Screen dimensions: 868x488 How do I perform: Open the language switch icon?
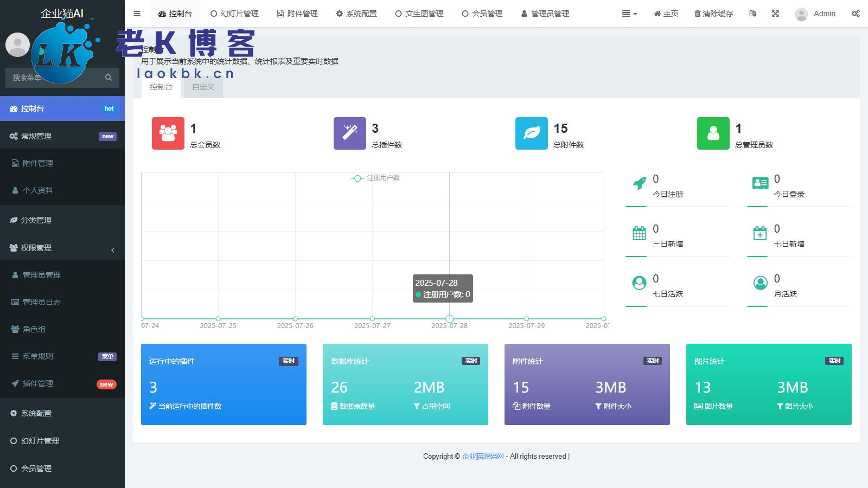752,14
